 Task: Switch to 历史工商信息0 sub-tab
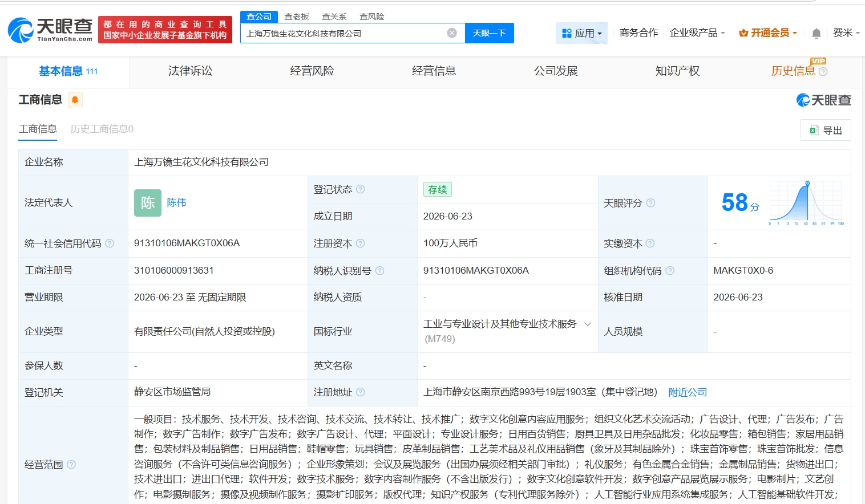[x=102, y=129]
